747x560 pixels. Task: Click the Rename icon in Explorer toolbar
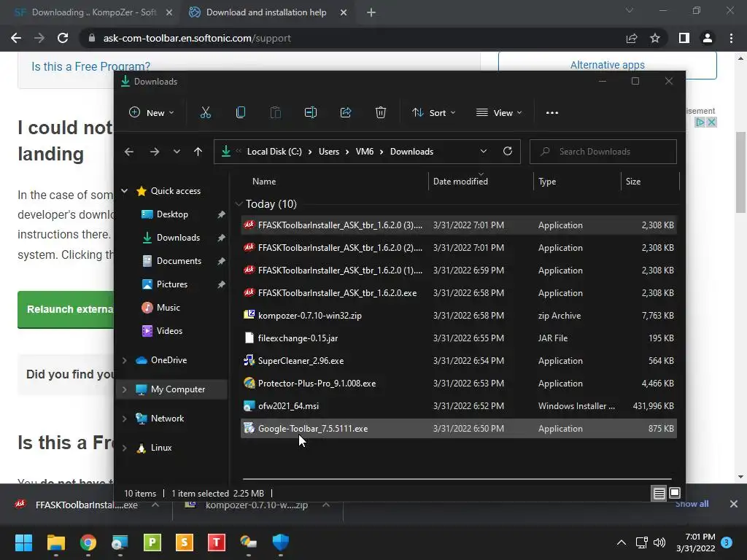pyautogui.click(x=311, y=113)
